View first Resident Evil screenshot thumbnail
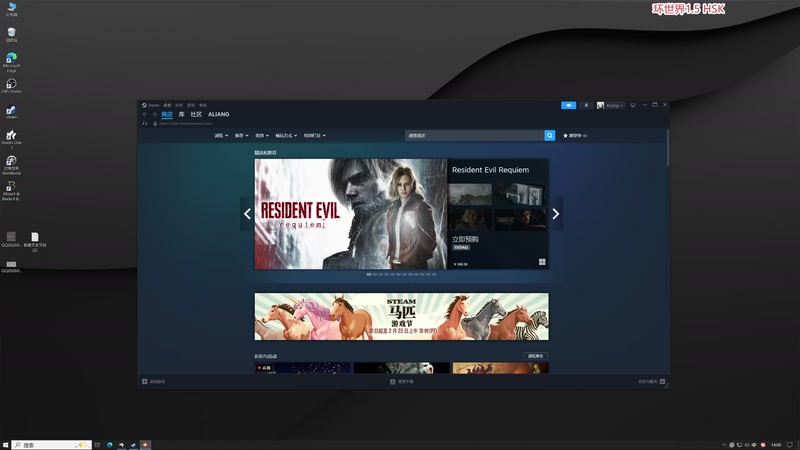The height and width of the screenshot is (450, 800). coord(470,195)
